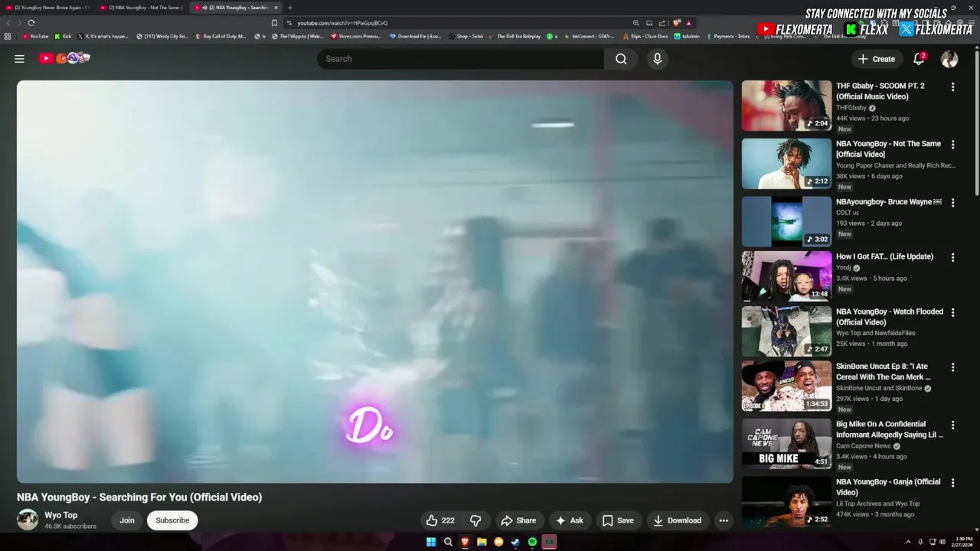Open options for Watch Flooded video

(952, 313)
